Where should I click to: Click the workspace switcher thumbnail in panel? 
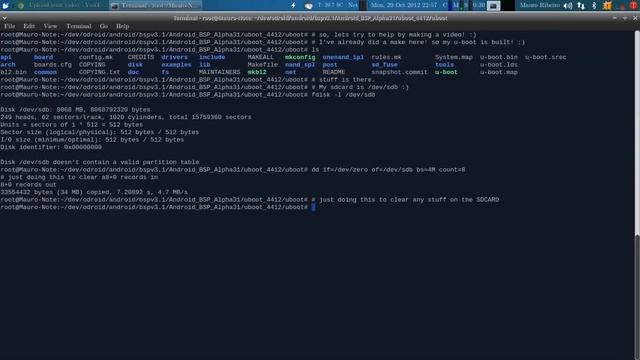pyautogui.click(x=493, y=5)
